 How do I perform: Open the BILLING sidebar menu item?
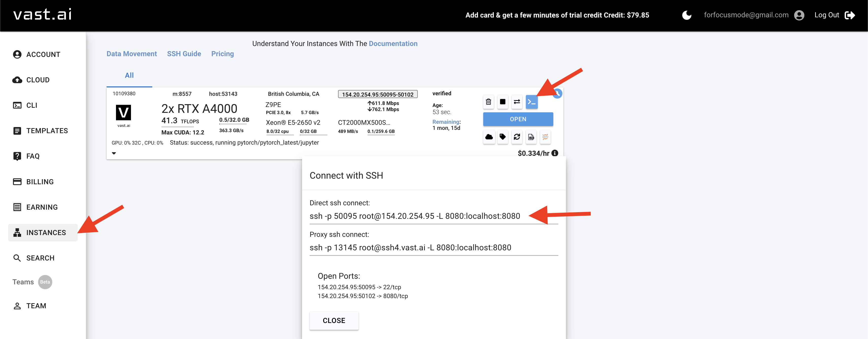pos(40,182)
